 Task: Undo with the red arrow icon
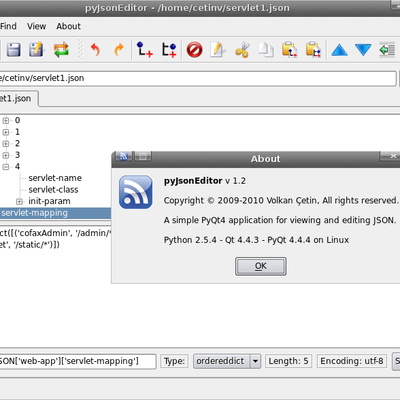(x=95, y=50)
